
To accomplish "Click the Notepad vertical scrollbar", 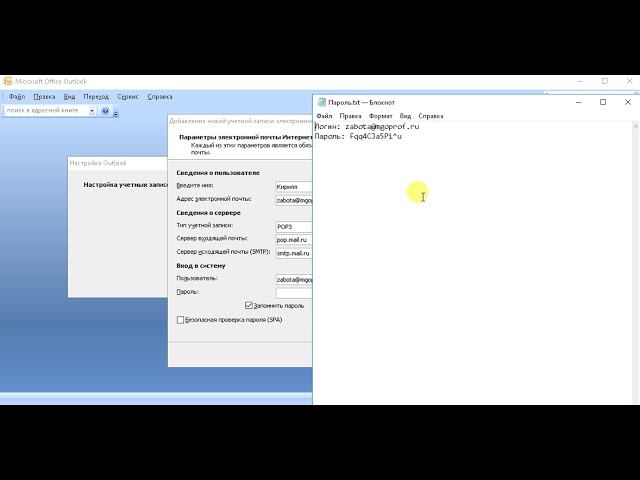I will pos(636,263).
